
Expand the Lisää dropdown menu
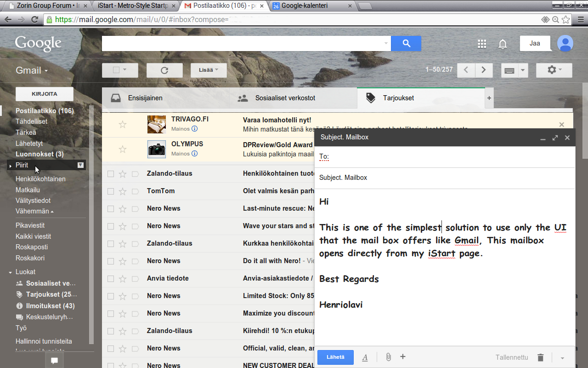click(x=209, y=70)
